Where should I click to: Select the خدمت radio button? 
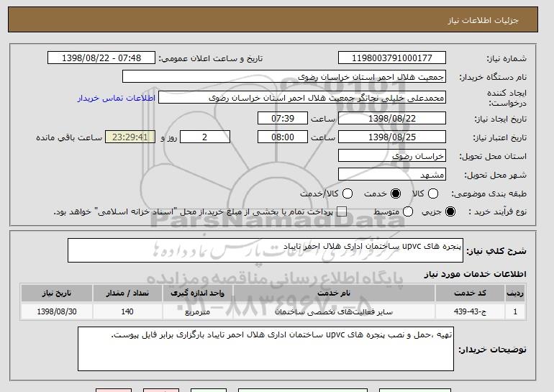click(396, 193)
